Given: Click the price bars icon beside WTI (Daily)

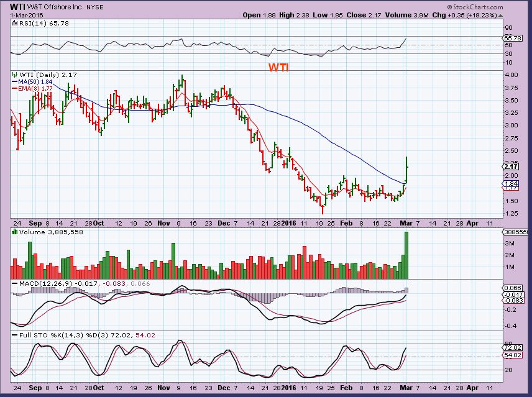Looking at the screenshot, I should pyautogui.click(x=14, y=75).
